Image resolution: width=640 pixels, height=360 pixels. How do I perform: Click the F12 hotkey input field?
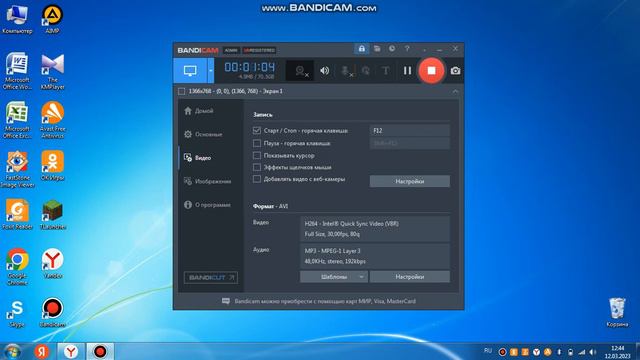point(410,131)
